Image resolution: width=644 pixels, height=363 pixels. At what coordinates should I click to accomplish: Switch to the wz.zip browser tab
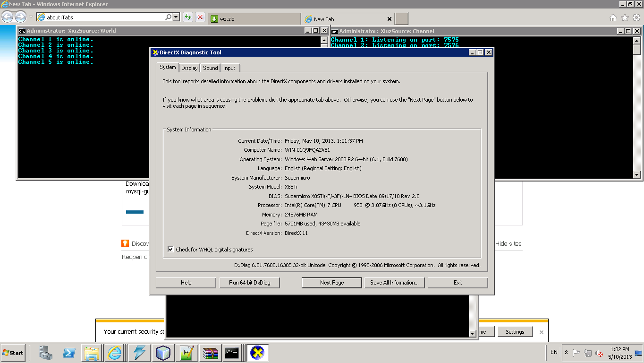click(x=254, y=19)
